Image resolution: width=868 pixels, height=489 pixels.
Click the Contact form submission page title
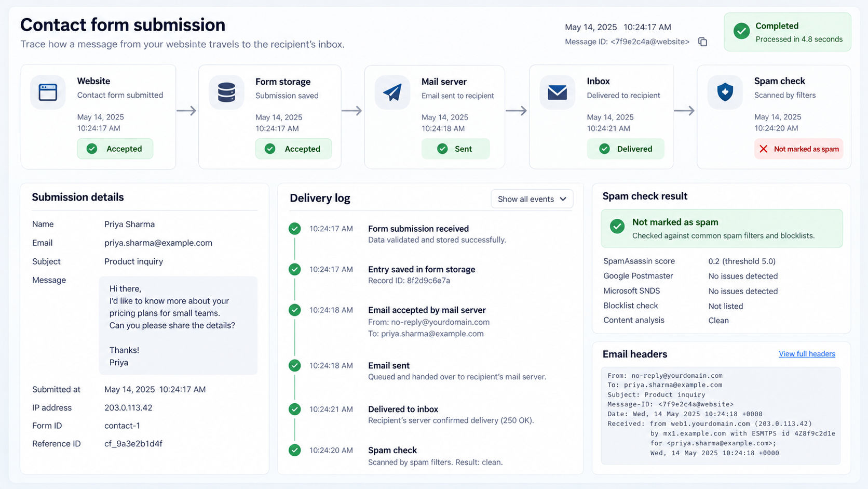coord(123,25)
